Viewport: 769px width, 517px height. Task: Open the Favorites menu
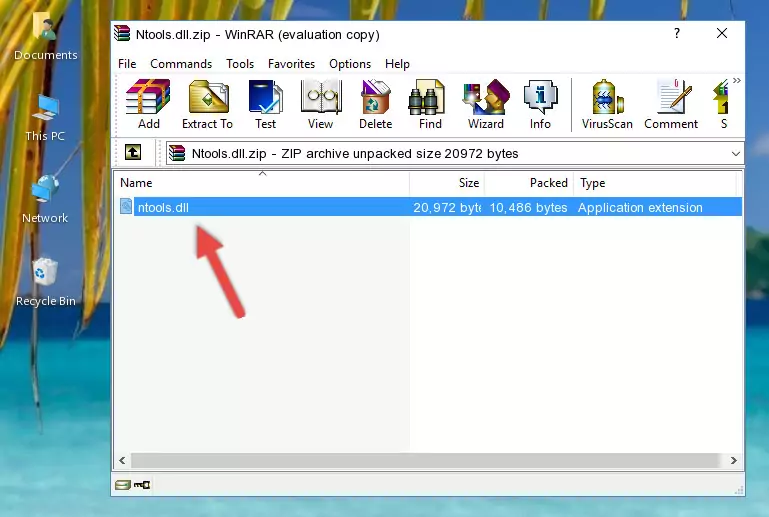(x=291, y=64)
